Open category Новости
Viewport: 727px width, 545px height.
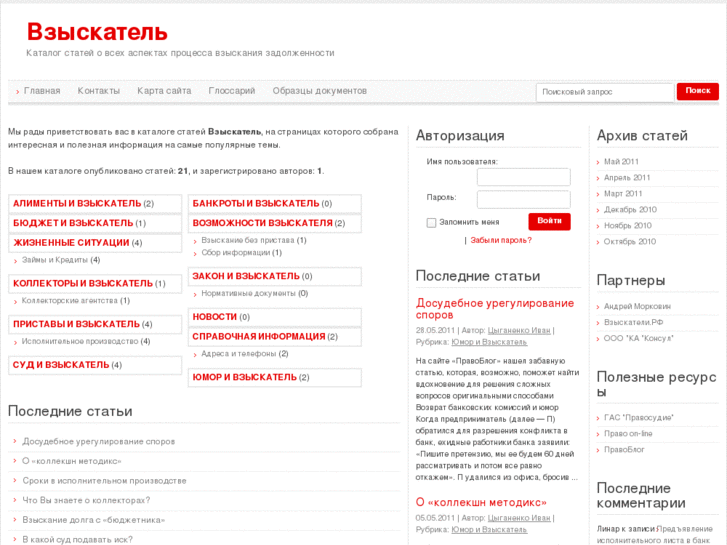[215, 317]
